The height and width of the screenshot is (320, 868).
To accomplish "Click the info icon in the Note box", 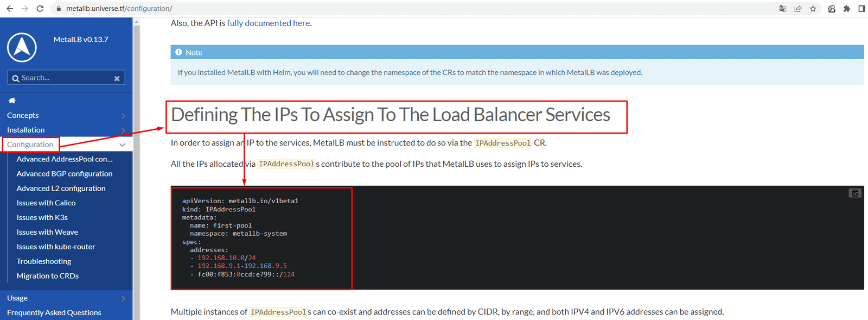I will point(178,52).
